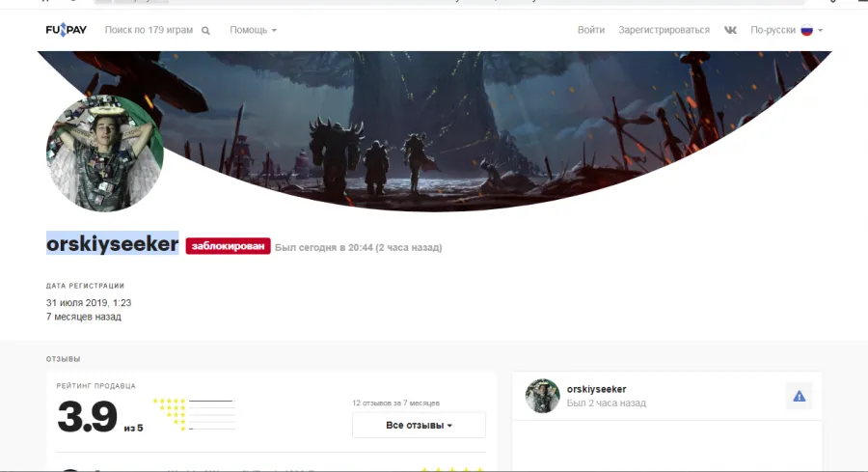
Task: Click the Поиск по 179 играм search field
Action: click(x=149, y=30)
